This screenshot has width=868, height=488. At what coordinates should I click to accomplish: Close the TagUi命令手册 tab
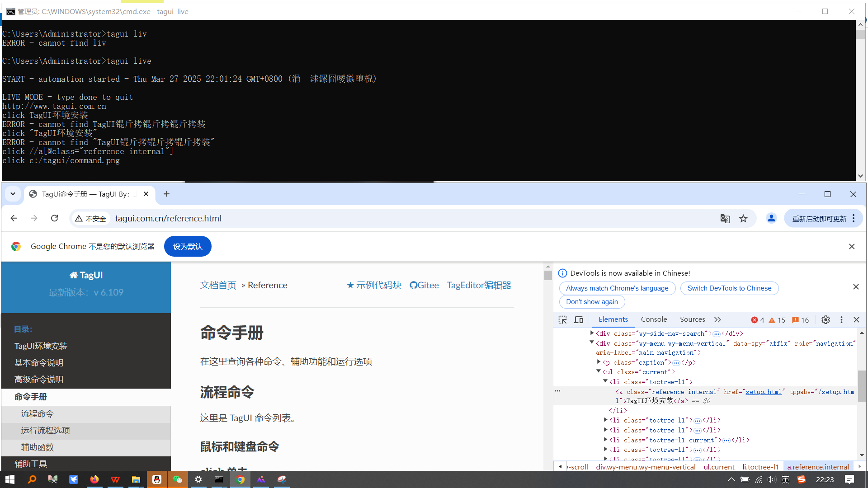coord(146,194)
